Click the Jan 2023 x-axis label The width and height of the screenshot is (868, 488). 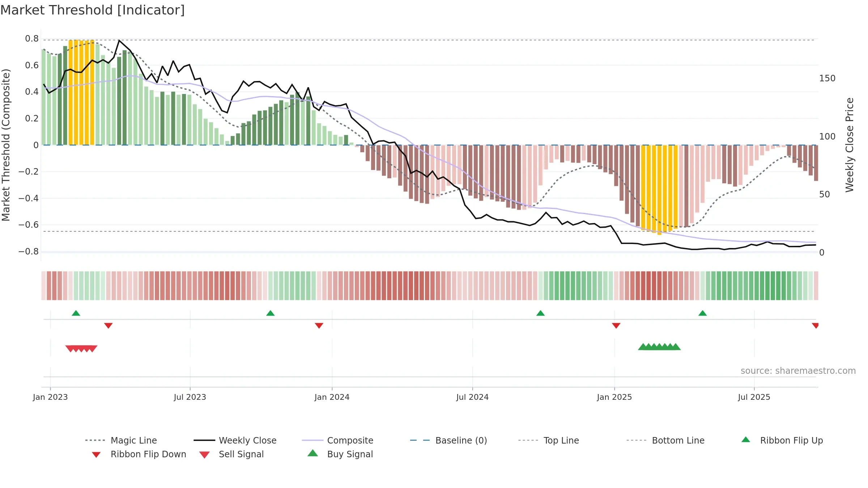[50, 397]
